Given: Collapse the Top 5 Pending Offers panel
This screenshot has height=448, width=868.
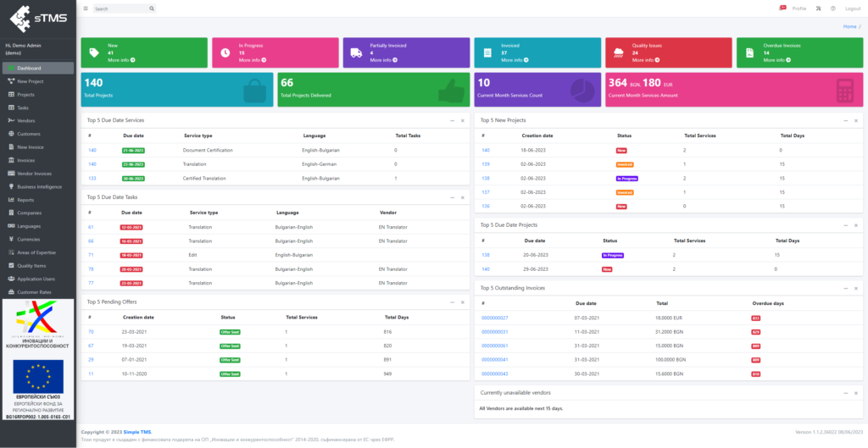Looking at the screenshot, I should 452,302.
